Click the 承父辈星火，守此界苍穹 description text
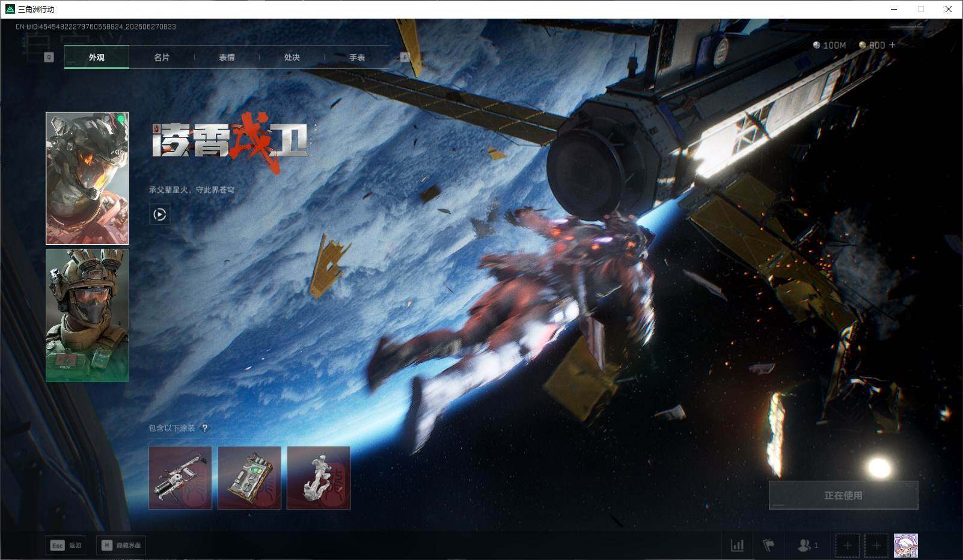This screenshot has width=963, height=560. 192,190
